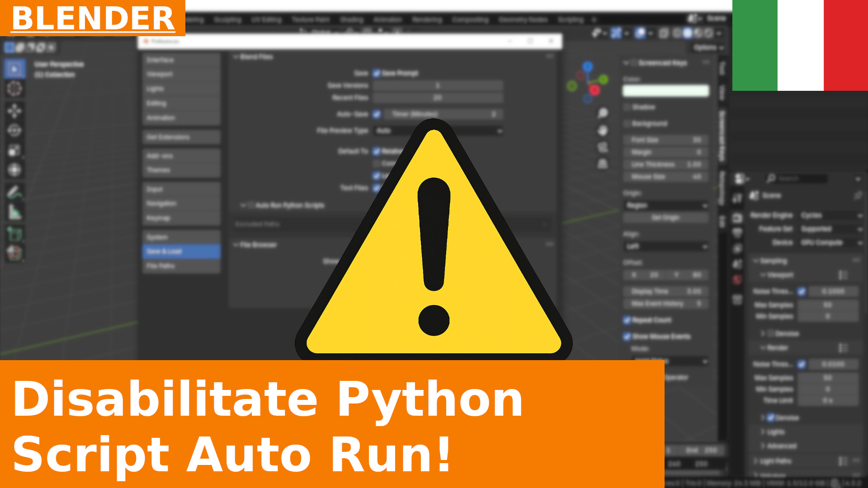Switch perspective/orthographic view icon
The width and height of the screenshot is (868, 488).
click(603, 164)
